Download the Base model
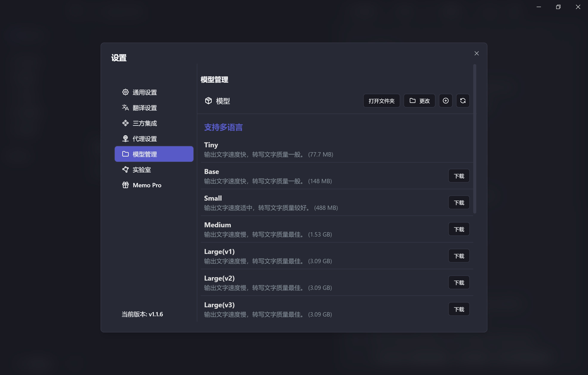 459,176
